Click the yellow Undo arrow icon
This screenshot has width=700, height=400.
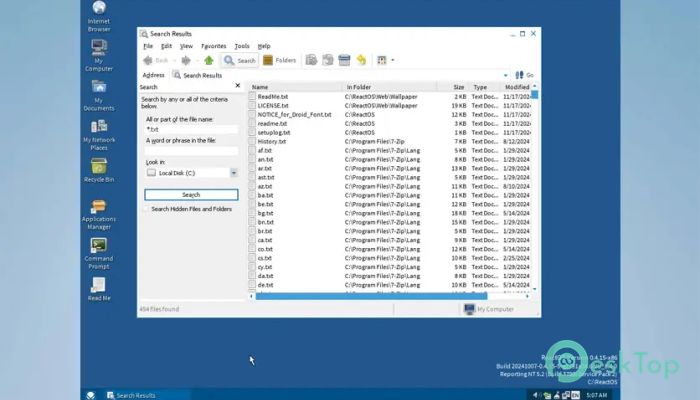coord(361,60)
